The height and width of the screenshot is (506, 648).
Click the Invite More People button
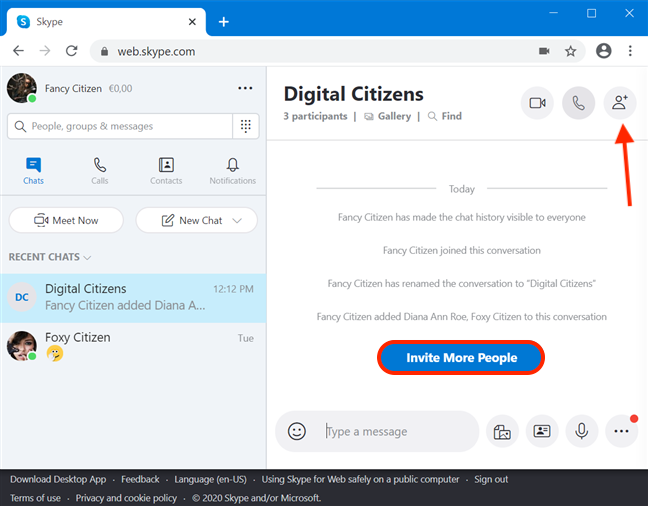461,358
